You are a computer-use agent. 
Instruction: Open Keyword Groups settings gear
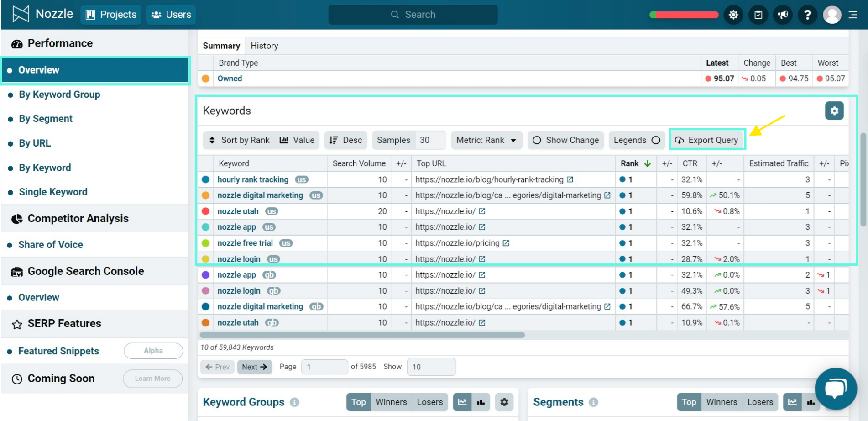click(x=504, y=402)
